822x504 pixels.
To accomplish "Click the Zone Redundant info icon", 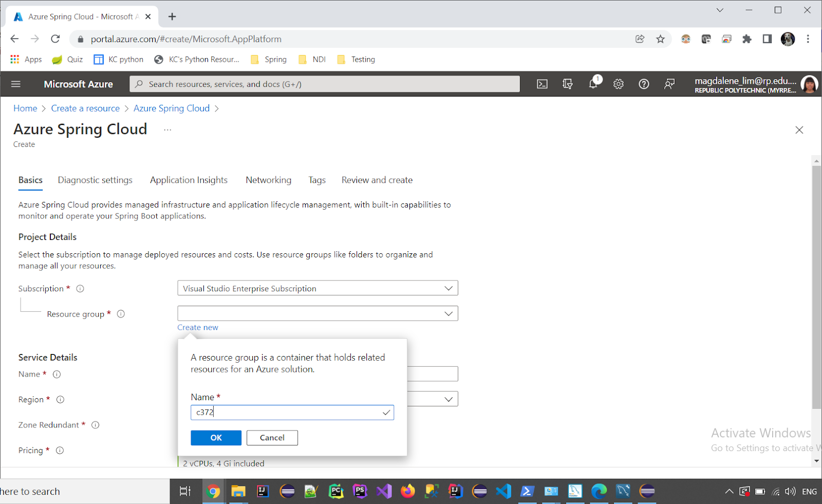I will pos(95,425).
